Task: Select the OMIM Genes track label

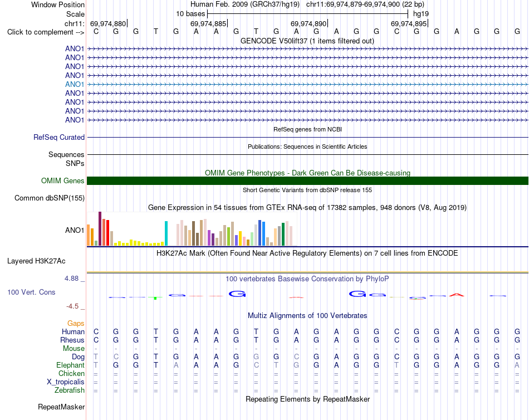Action: click(63, 180)
